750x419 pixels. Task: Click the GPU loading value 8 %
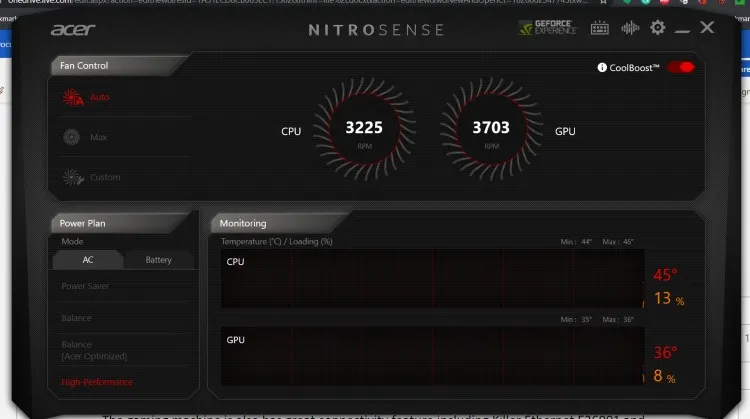(664, 376)
